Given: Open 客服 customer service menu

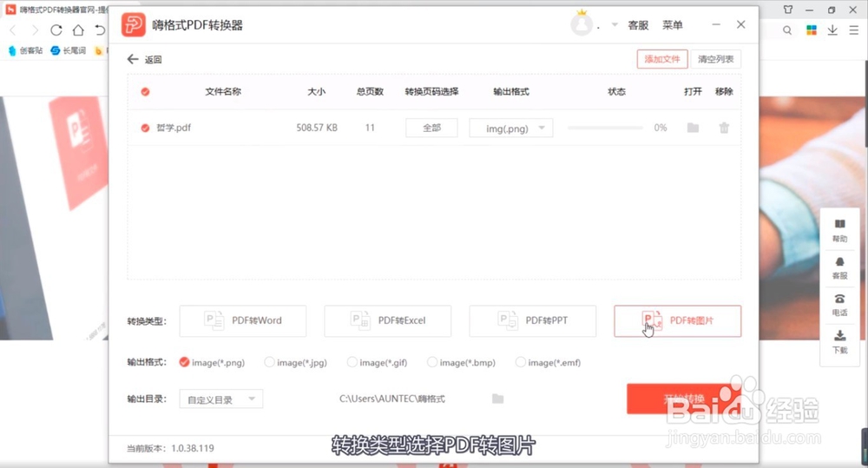Looking at the screenshot, I should (638, 25).
